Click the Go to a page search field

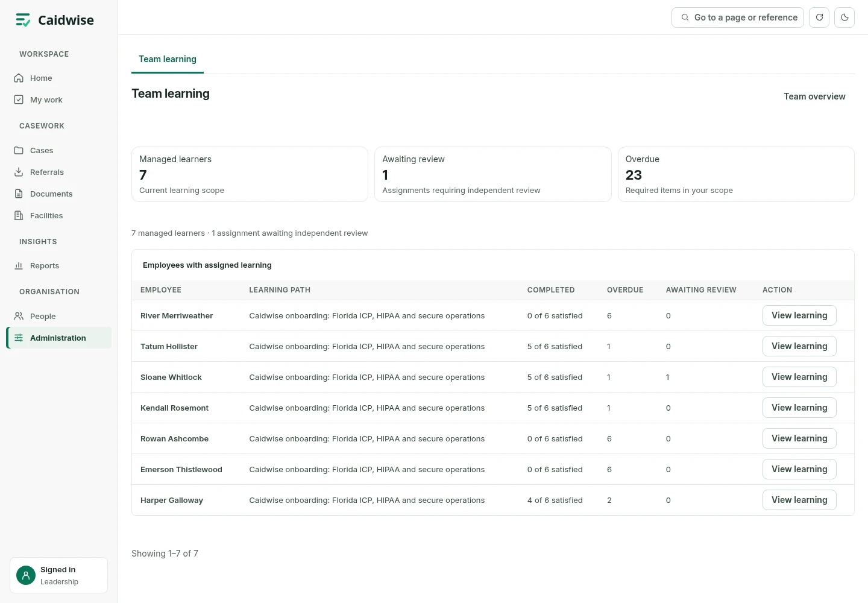click(x=738, y=17)
